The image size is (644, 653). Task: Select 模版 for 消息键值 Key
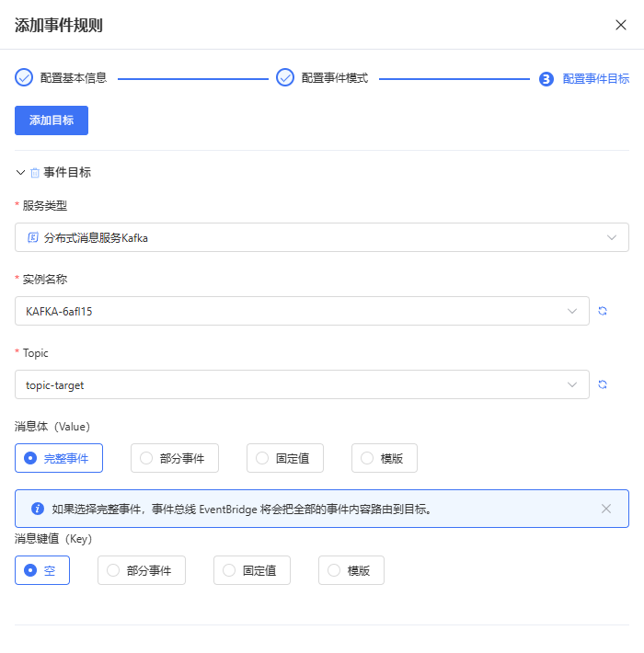coord(351,570)
